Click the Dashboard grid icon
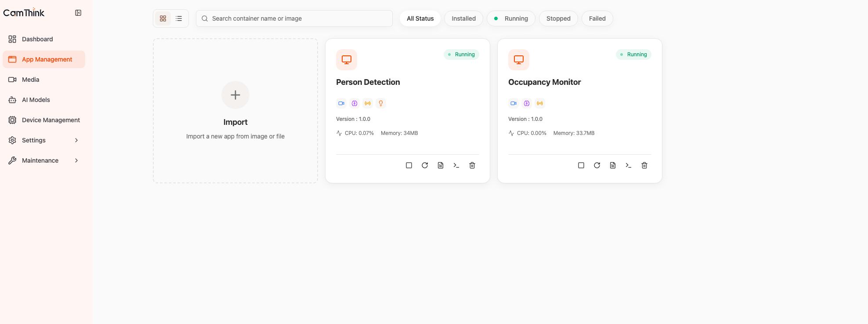 (x=12, y=39)
